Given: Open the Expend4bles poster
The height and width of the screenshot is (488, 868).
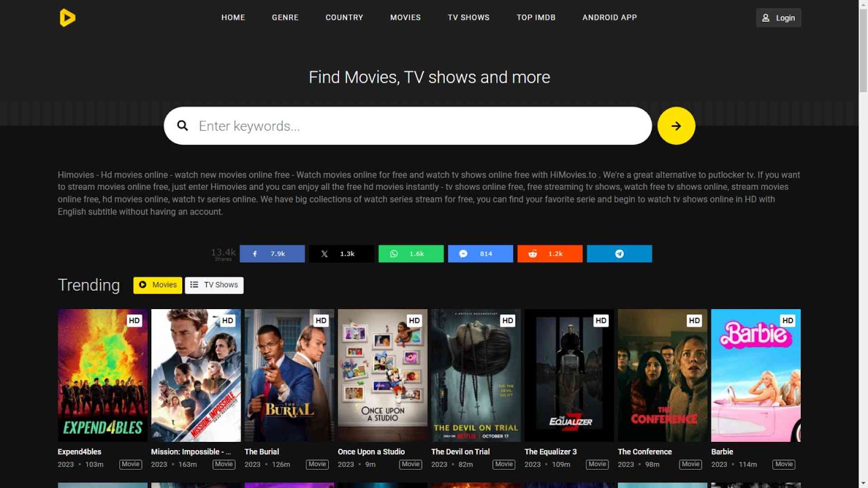Looking at the screenshot, I should pyautogui.click(x=103, y=375).
